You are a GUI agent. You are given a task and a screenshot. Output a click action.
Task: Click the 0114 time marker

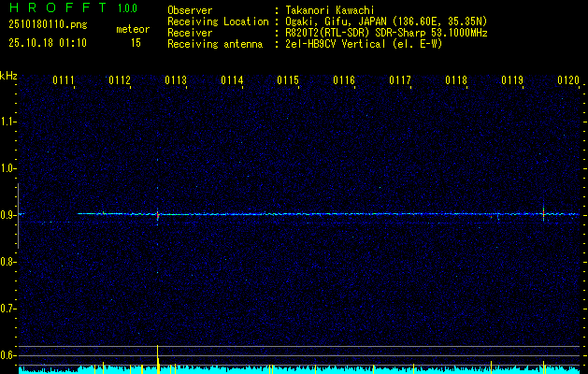232,80
